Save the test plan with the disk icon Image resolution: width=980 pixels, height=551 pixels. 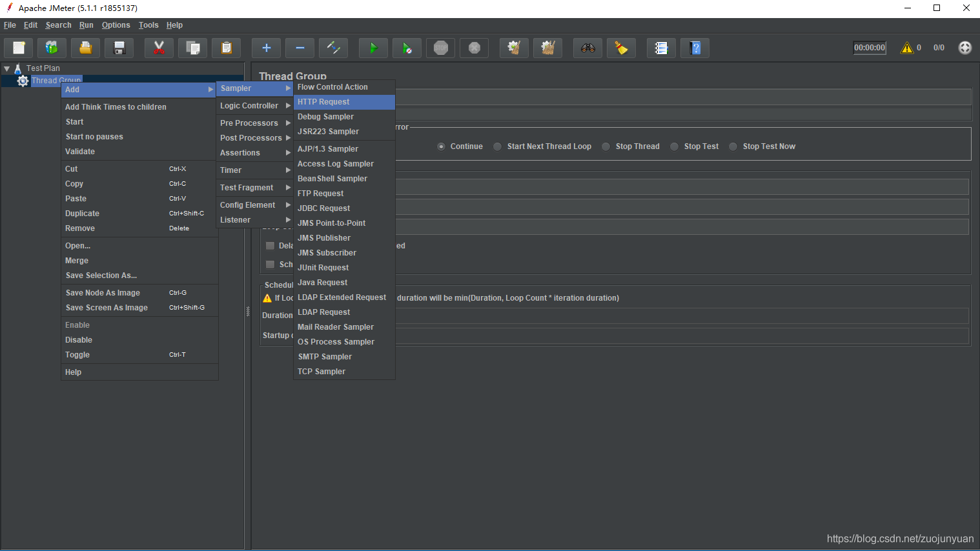coord(119,48)
